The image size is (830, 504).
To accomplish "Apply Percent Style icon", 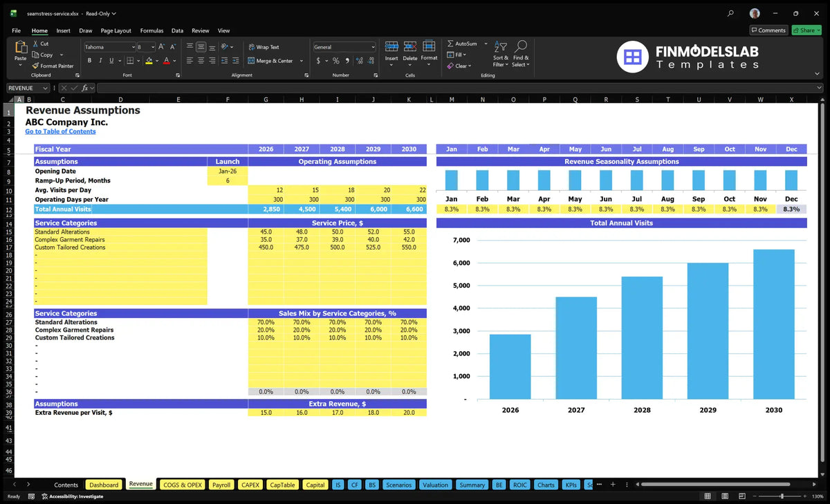I will coord(337,61).
